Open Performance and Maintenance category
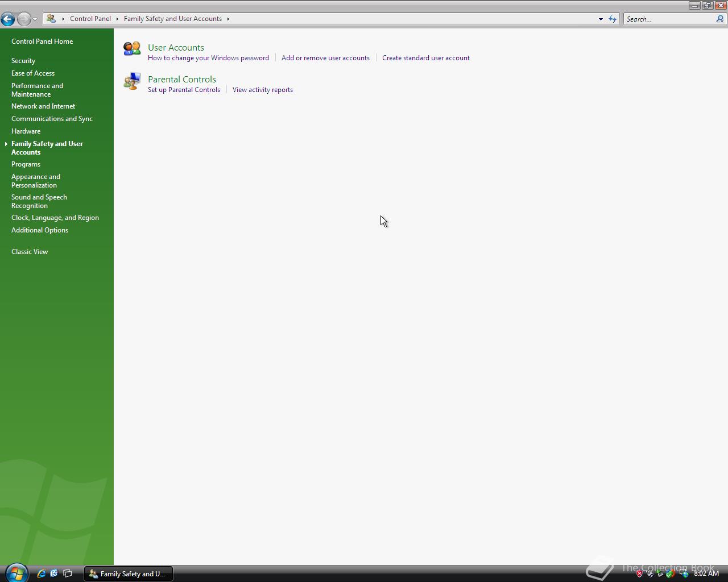 coord(37,90)
